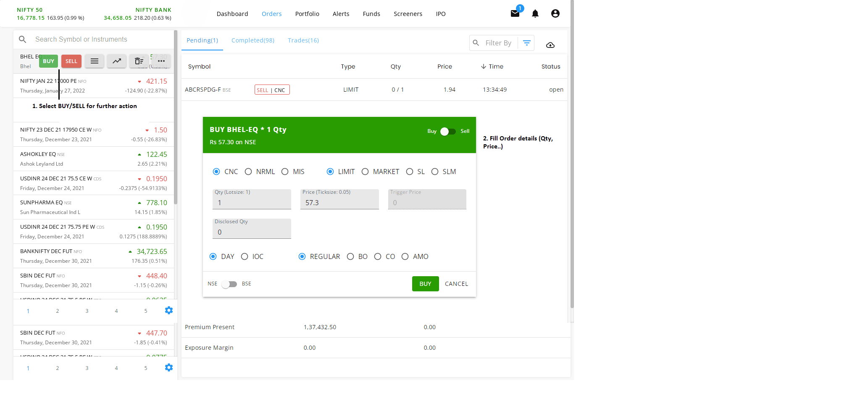
Task: Select the MARKET order type radio button
Action: pyautogui.click(x=365, y=172)
